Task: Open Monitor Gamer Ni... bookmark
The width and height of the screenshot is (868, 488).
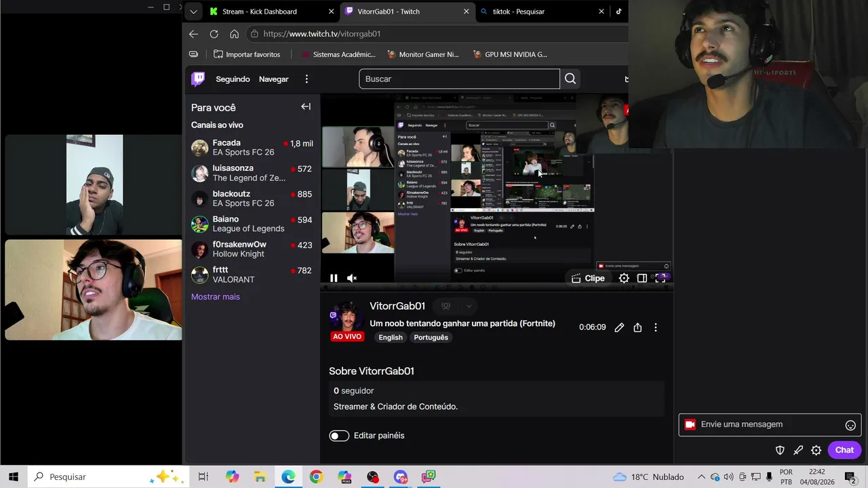Action: click(423, 54)
